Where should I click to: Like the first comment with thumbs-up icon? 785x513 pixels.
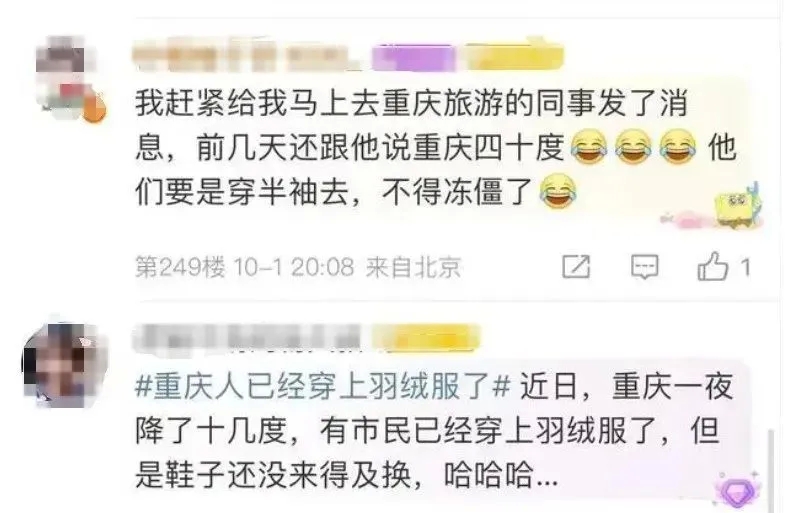click(712, 266)
